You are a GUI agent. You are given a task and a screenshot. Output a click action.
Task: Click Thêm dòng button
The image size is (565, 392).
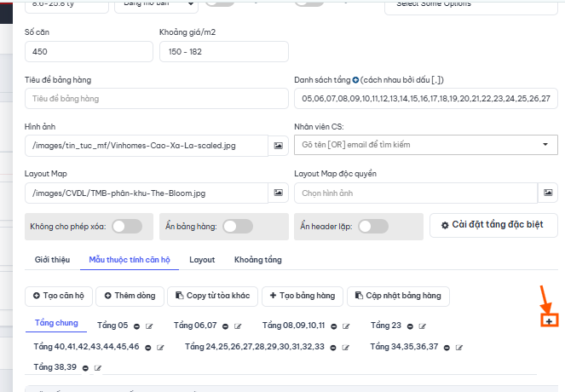[x=130, y=297]
